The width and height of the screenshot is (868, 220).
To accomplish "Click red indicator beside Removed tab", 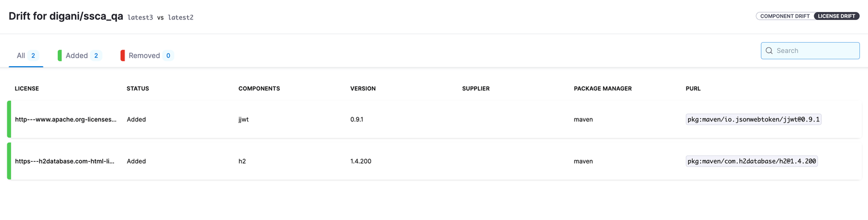I will pyautogui.click(x=123, y=55).
